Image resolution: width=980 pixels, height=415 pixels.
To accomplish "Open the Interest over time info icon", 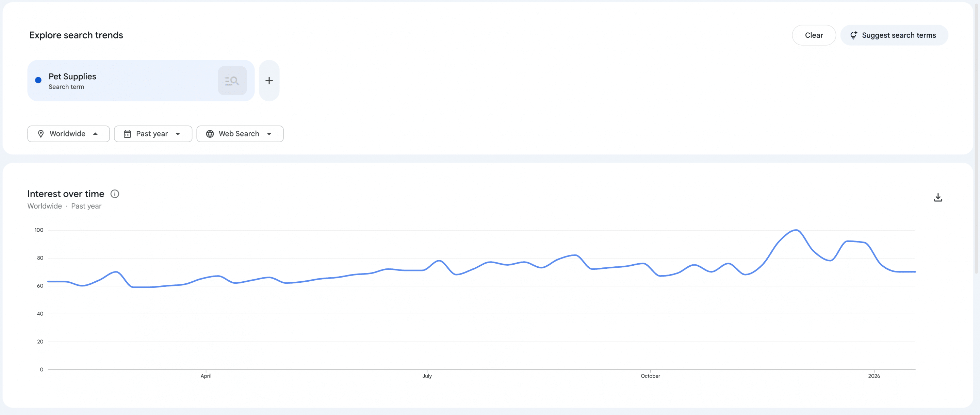I will [115, 194].
